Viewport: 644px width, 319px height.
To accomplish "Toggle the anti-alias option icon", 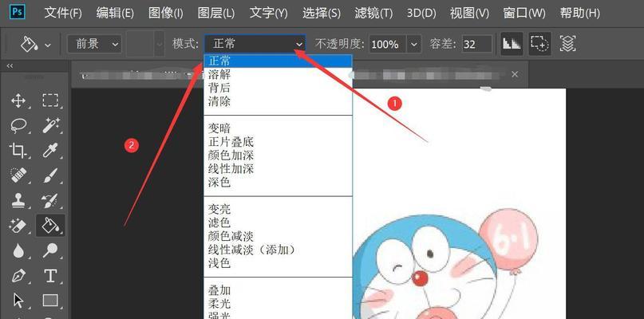I will click(512, 44).
